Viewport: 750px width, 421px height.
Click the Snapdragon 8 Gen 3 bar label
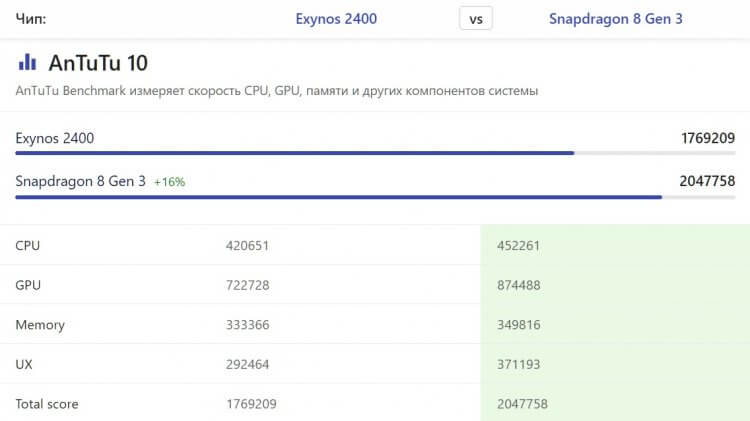coord(80,181)
